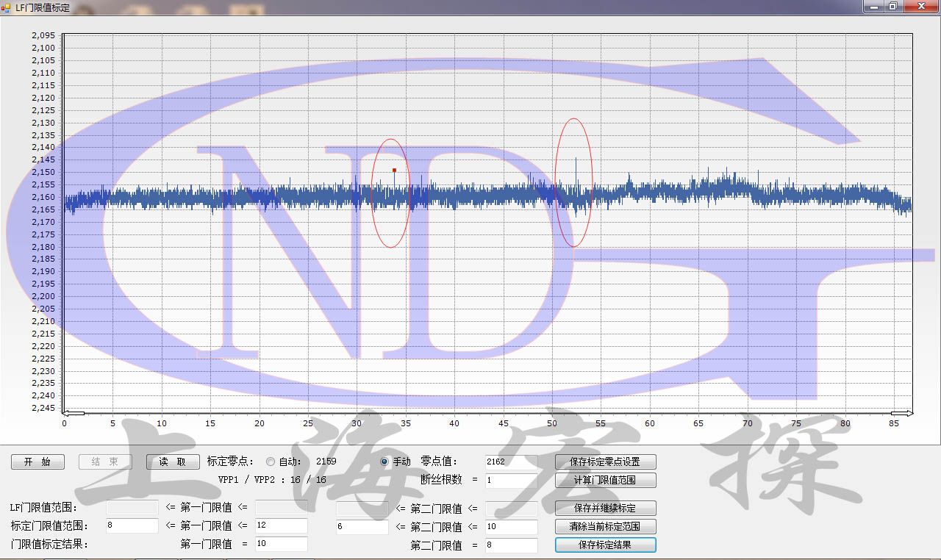Click 保存并继续标定 button

tap(605, 508)
